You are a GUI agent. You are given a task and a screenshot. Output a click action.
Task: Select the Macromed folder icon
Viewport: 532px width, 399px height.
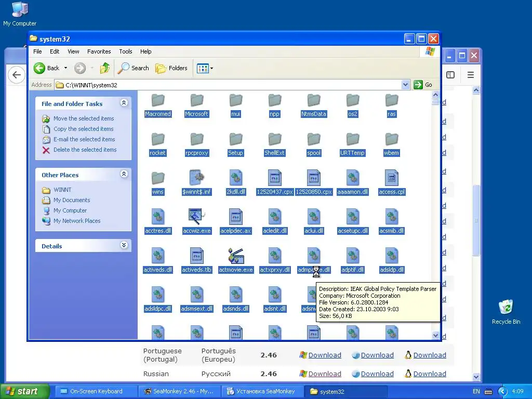pos(158,101)
